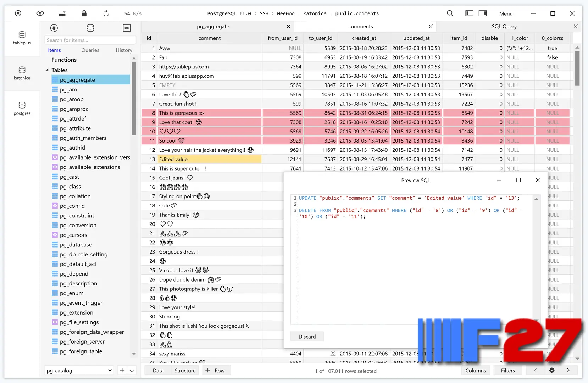Go to previous page arrow

[x=536, y=370]
